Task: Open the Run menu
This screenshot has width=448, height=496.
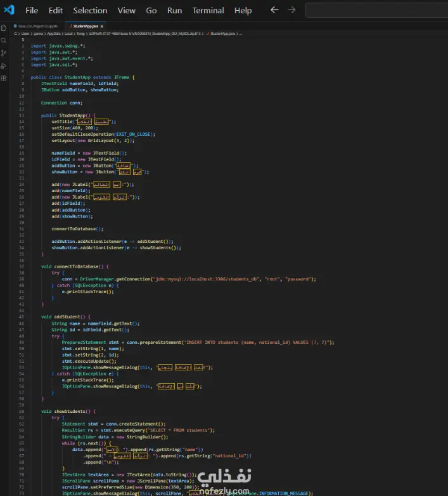Action: point(174,10)
